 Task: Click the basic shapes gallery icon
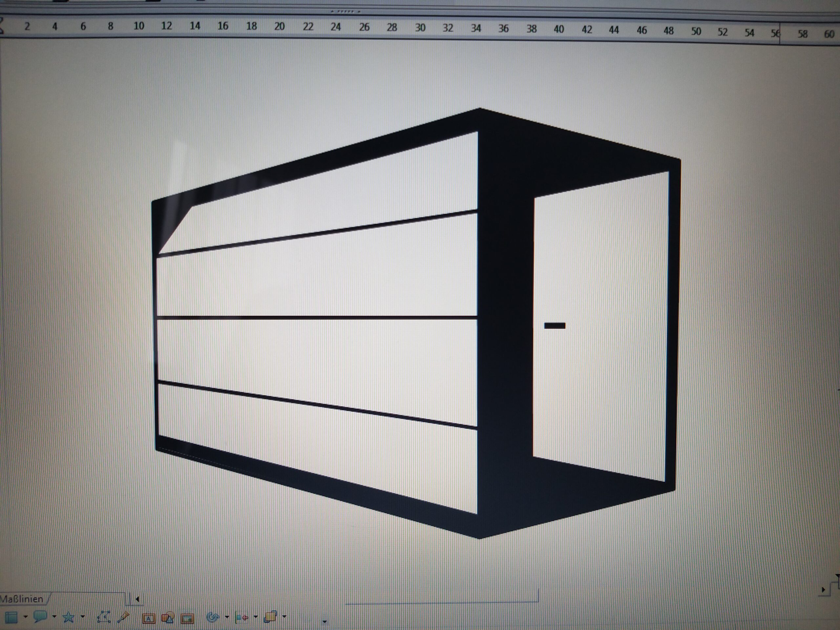tap(168, 618)
